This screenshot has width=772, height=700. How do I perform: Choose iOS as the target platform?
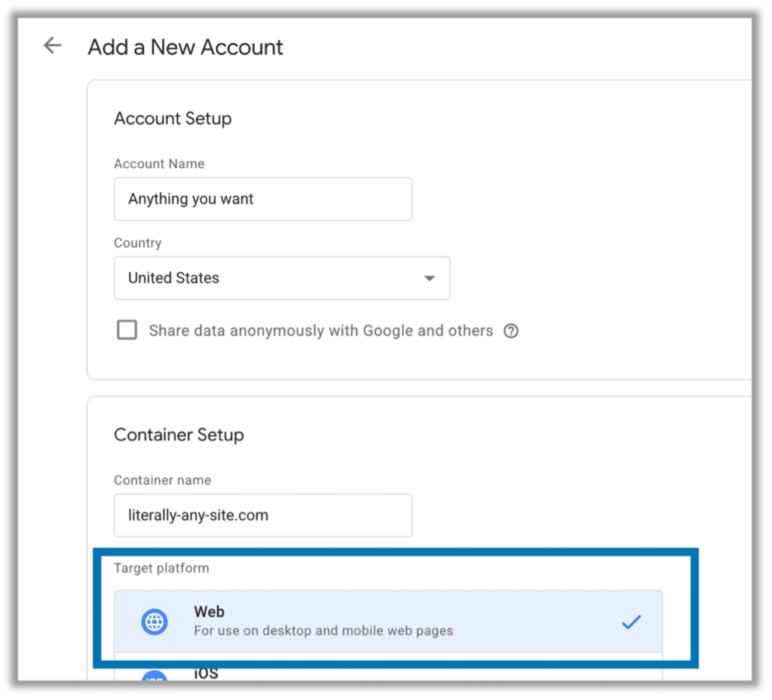point(302,674)
